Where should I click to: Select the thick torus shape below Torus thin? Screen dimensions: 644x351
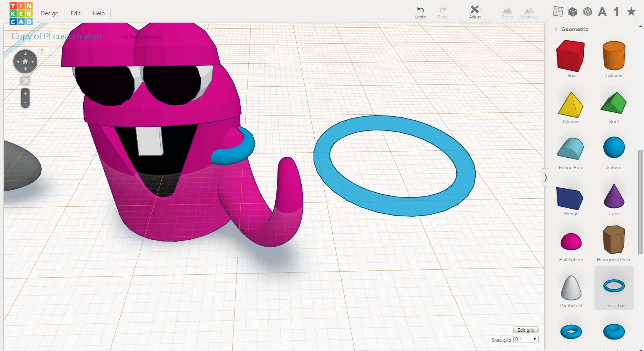tap(614, 332)
